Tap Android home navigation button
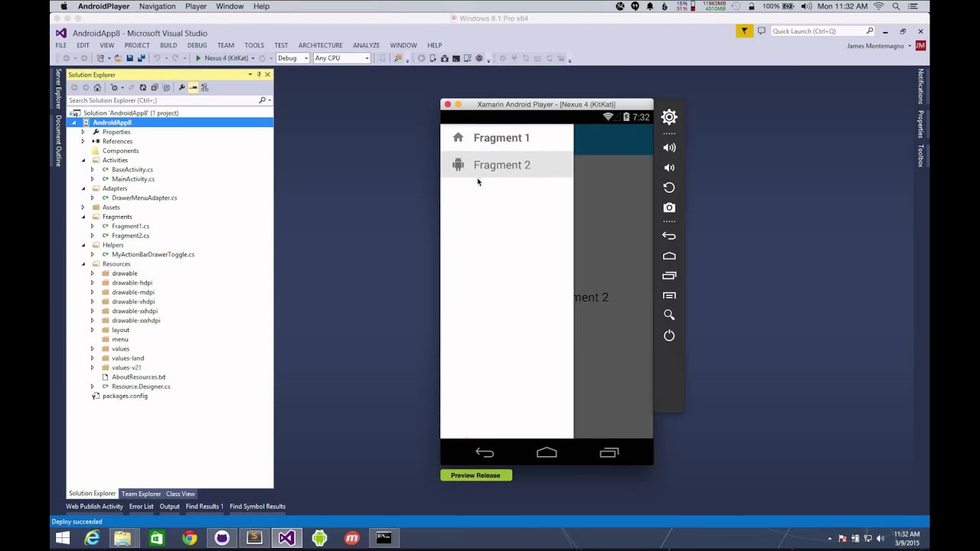 coord(547,452)
